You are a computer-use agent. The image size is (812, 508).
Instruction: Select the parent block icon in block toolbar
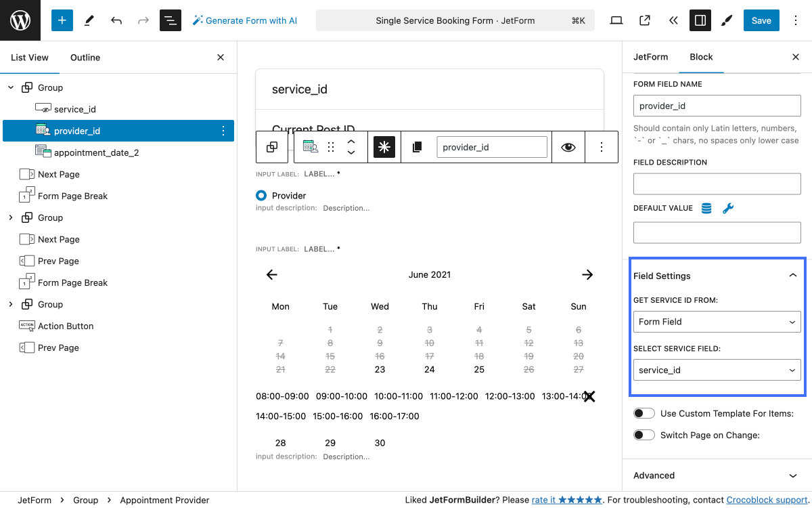tap(271, 147)
